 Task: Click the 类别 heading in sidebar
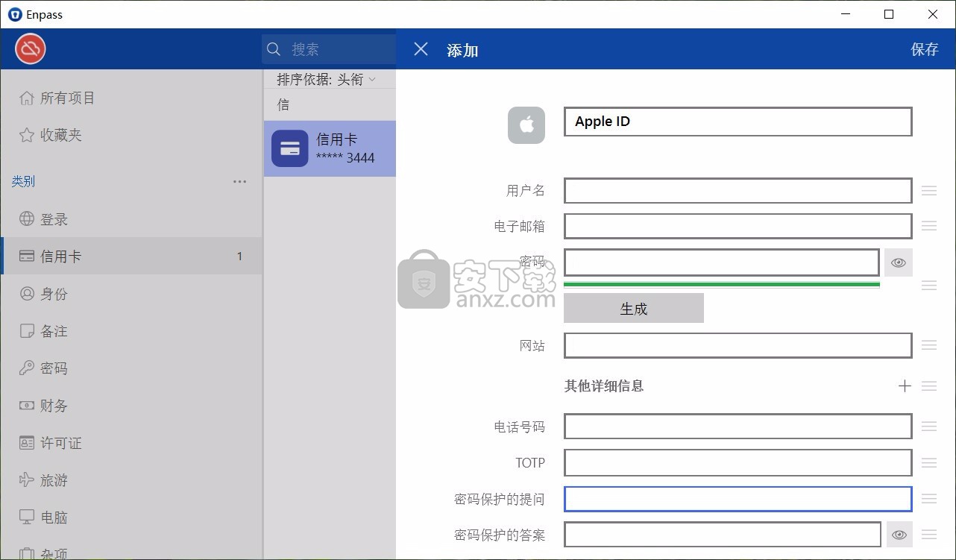(23, 181)
